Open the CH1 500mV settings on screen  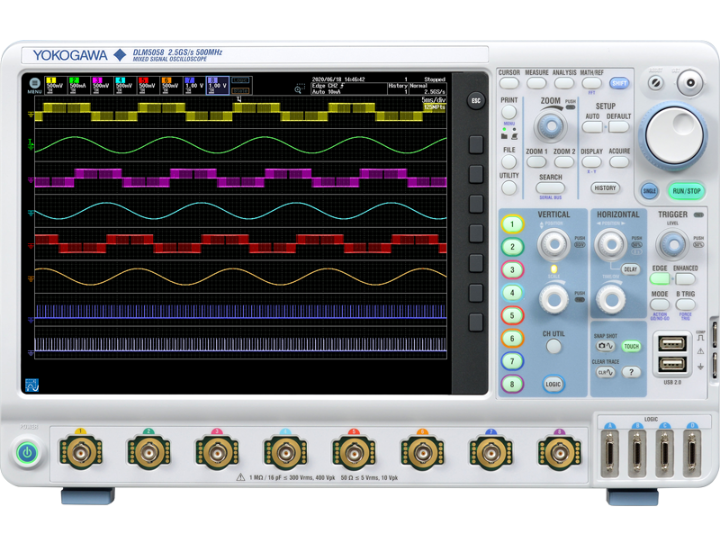(x=56, y=84)
